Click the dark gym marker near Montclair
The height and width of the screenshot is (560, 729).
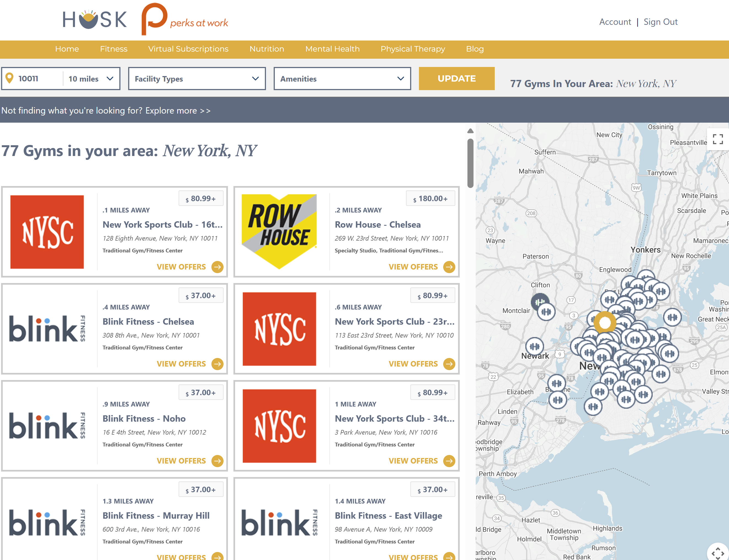tap(540, 302)
